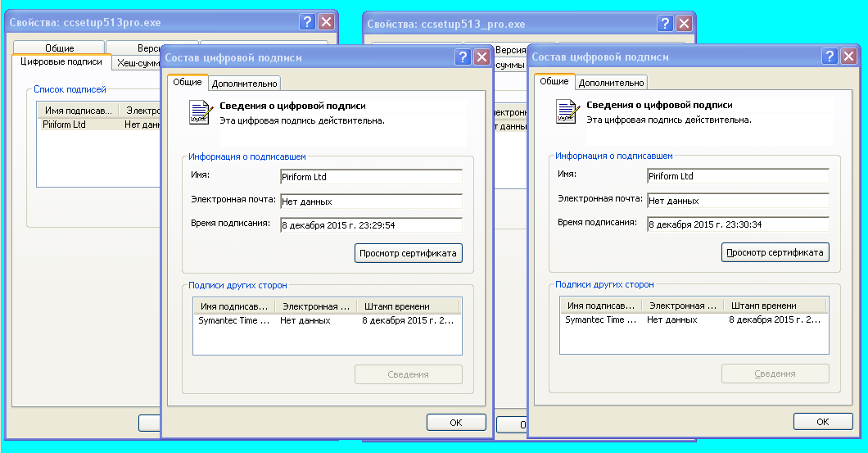The width and height of the screenshot is (868, 453).
Task: Click help button of left signature dialog
Action: point(463,57)
